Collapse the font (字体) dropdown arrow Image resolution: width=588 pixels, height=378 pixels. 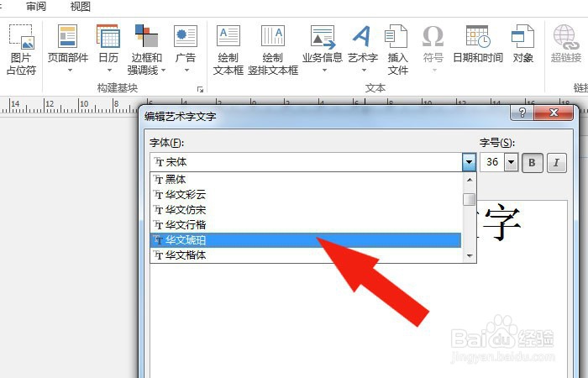(469, 162)
